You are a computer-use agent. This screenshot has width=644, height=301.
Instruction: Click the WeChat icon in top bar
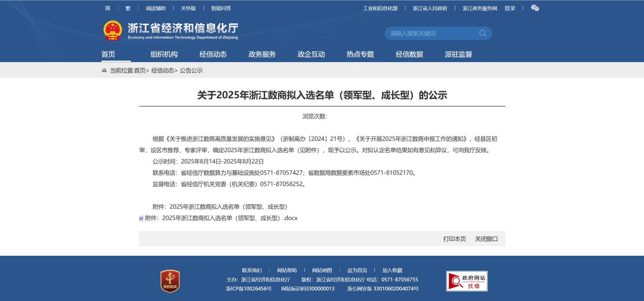(x=535, y=8)
